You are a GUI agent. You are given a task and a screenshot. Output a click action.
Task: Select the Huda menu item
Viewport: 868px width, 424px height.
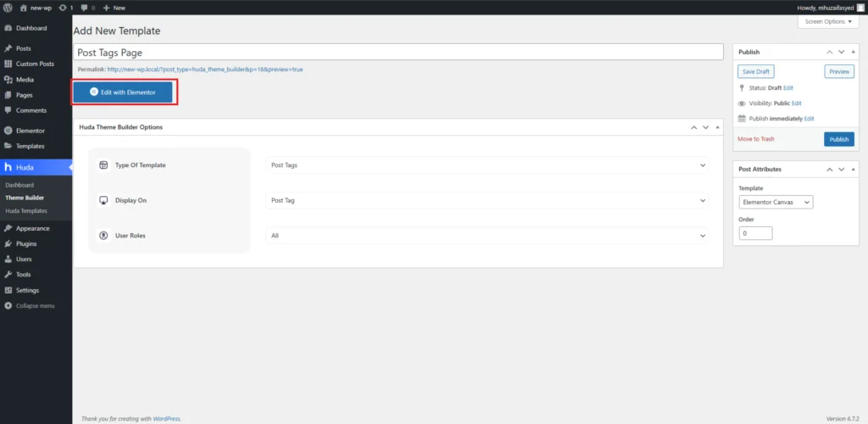(36, 167)
